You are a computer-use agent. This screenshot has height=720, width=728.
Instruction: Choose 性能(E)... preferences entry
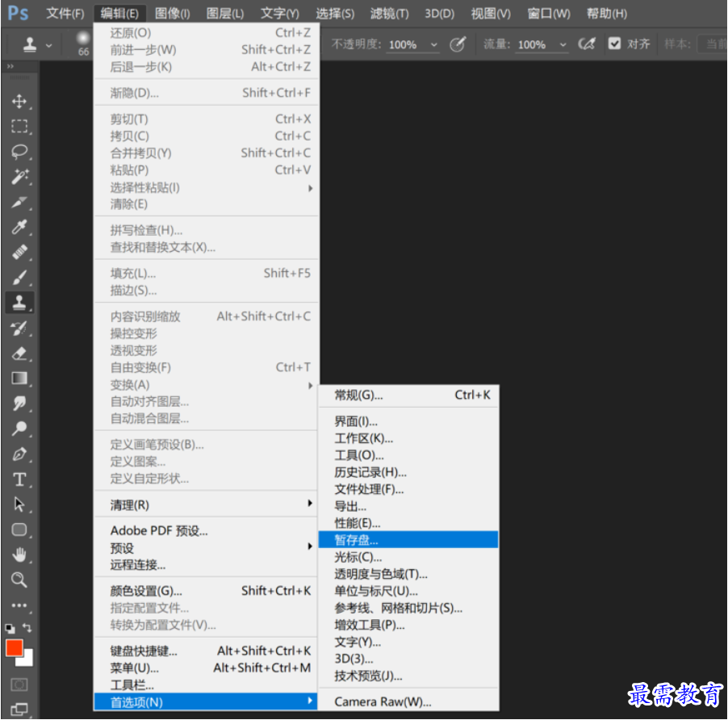click(408, 523)
